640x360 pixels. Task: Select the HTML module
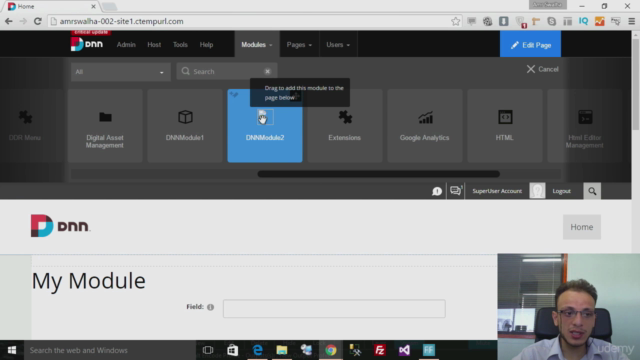point(504,126)
